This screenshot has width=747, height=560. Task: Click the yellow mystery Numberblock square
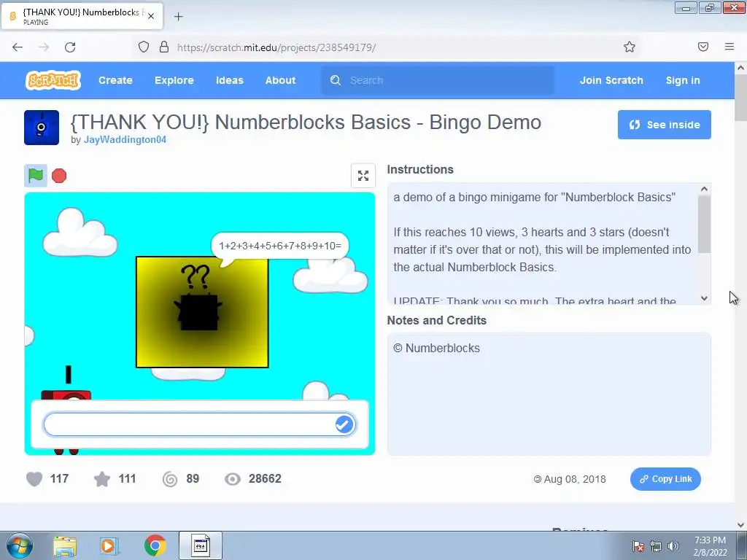click(202, 312)
